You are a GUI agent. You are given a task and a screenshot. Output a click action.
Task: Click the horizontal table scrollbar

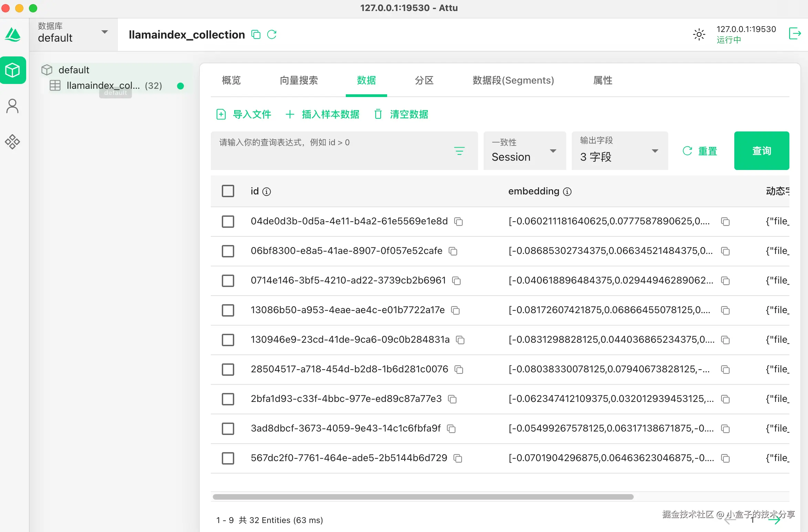(423, 497)
